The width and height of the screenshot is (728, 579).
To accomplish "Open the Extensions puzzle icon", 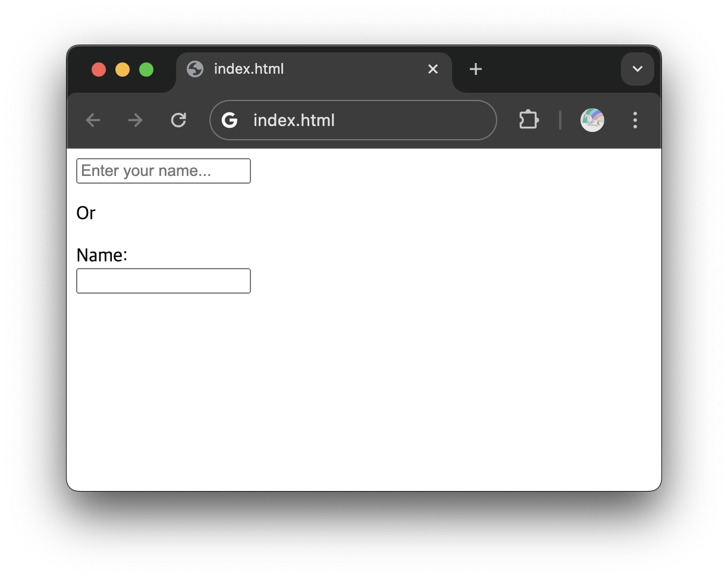I will coord(529,120).
